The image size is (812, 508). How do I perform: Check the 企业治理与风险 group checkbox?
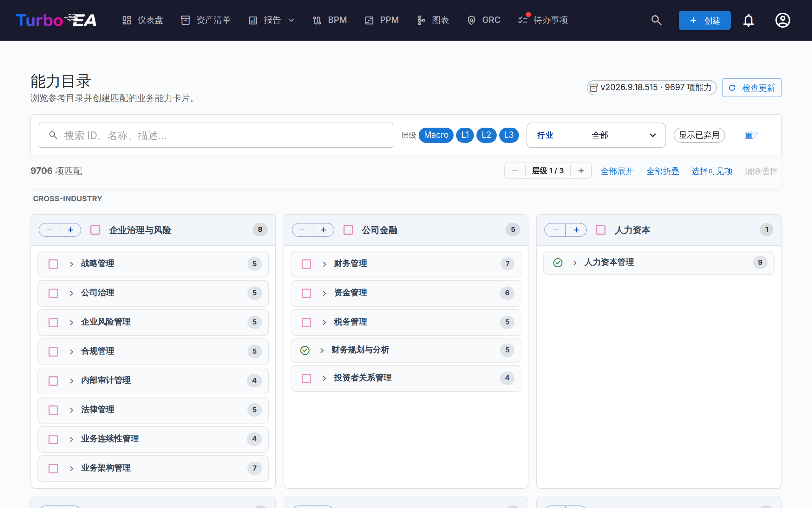tap(95, 230)
